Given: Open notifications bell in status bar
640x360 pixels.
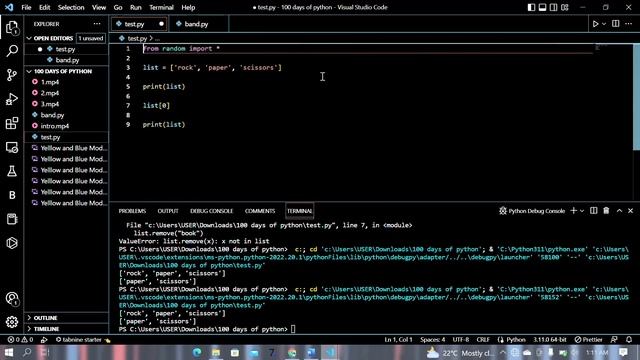Looking at the screenshot, I should pos(629,340).
